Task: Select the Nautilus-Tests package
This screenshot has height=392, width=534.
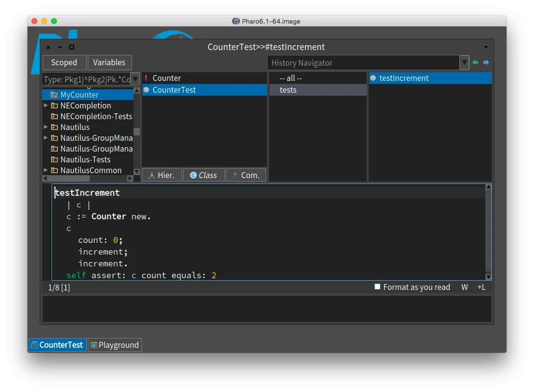Action: tap(88, 159)
